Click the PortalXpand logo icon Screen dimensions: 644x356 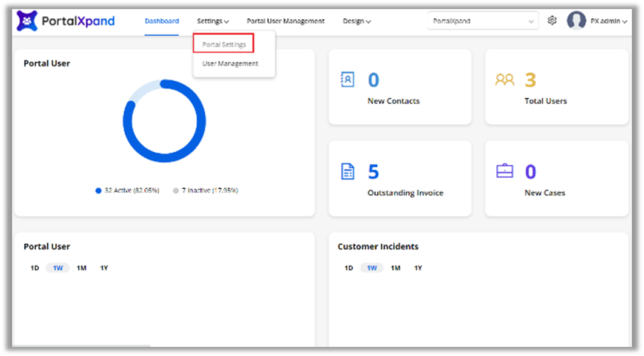pos(27,21)
